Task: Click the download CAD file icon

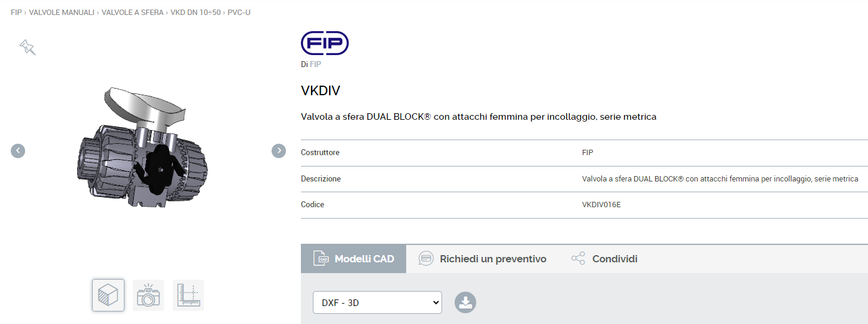Action: [465, 302]
